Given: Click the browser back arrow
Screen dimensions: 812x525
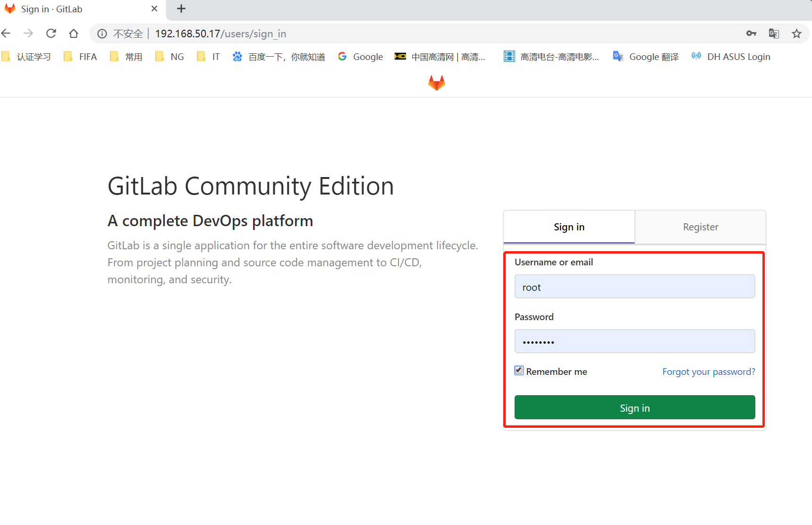Looking at the screenshot, I should click(6, 34).
